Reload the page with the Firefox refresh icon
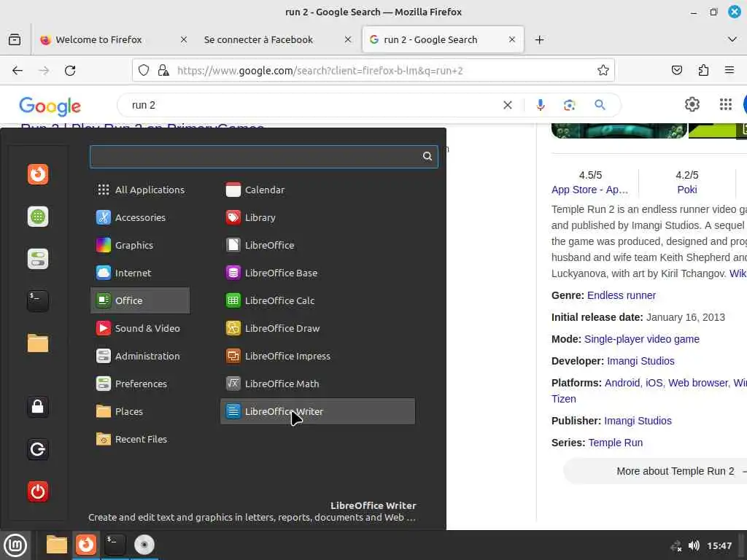Screen dimensions: 747x560 pos(70,71)
